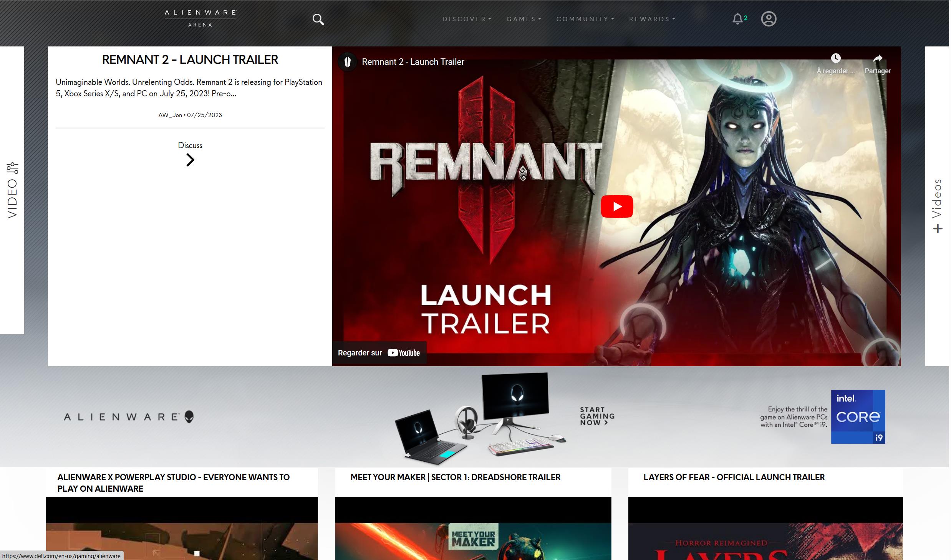Click the AW_Jon author name
951x560 pixels.
[x=170, y=115]
